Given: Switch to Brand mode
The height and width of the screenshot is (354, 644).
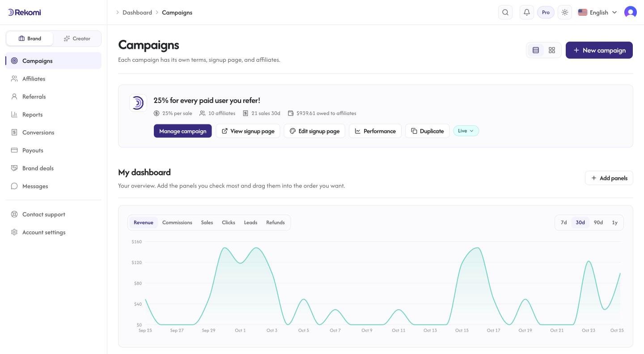Looking at the screenshot, I should [30, 38].
